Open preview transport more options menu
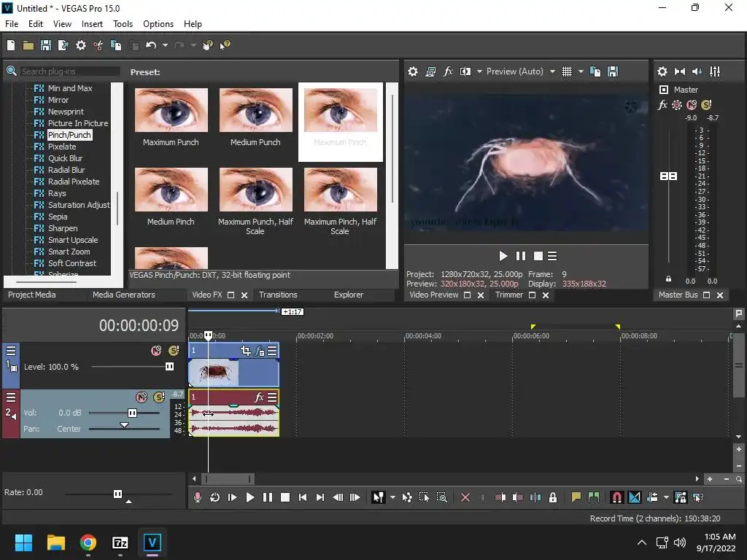 [552, 256]
